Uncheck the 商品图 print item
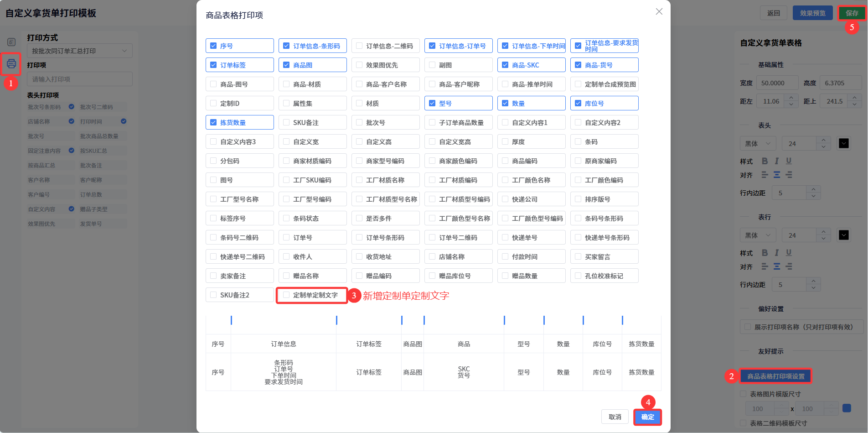868x433 pixels. tap(287, 65)
